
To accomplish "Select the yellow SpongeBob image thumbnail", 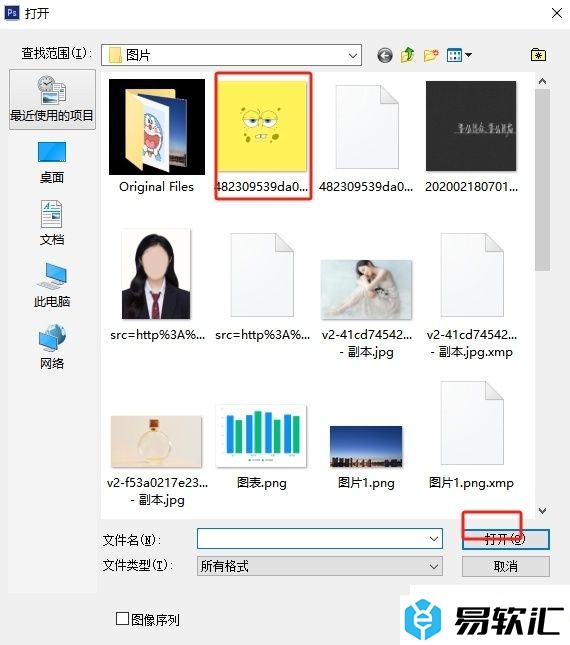I will [262, 125].
